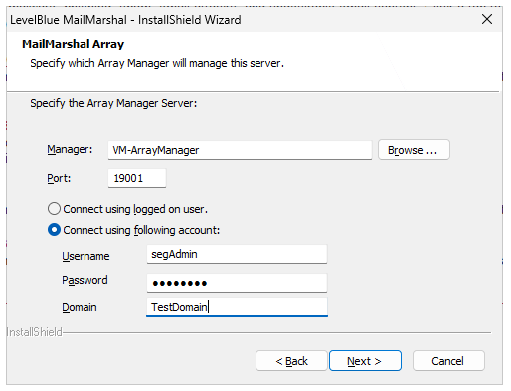
Task: Click the Username label
Action: [86, 256]
